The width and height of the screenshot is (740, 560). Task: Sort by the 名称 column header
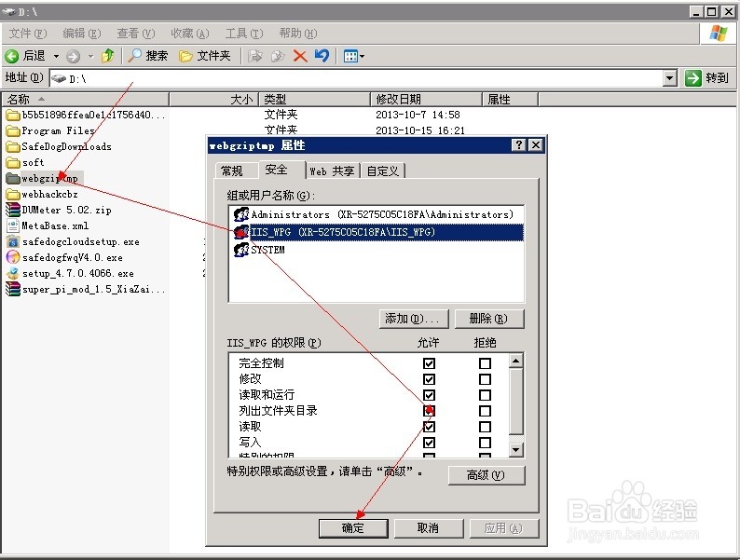85,99
